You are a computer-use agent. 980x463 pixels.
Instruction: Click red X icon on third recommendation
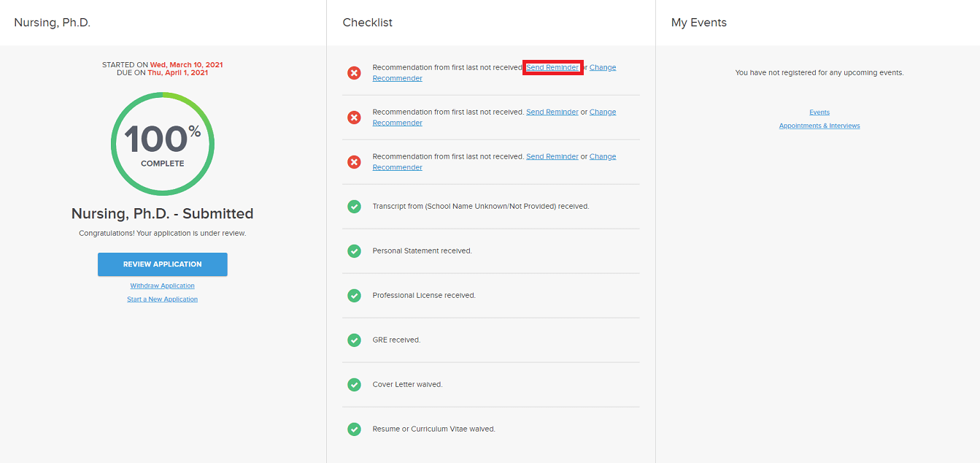pyautogui.click(x=354, y=162)
